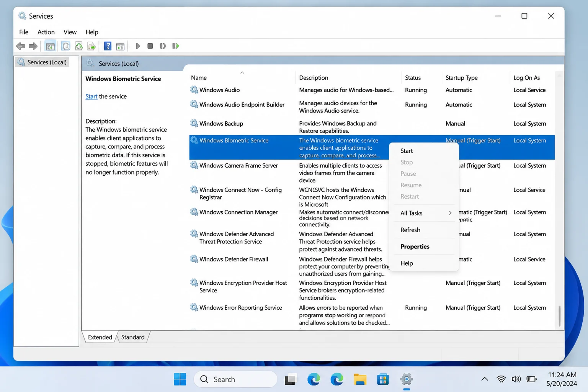
Task: Click the vertical scrollbar thumb in services list
Action: (559, 316)
